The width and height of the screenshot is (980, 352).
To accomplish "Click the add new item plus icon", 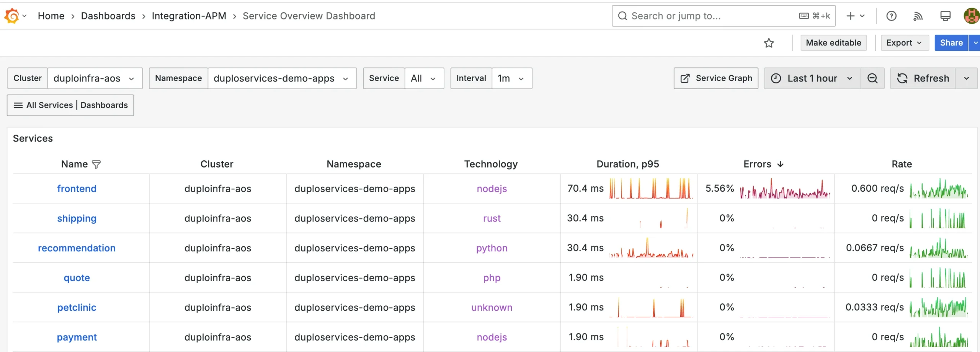I will click(x=850, y=16).
